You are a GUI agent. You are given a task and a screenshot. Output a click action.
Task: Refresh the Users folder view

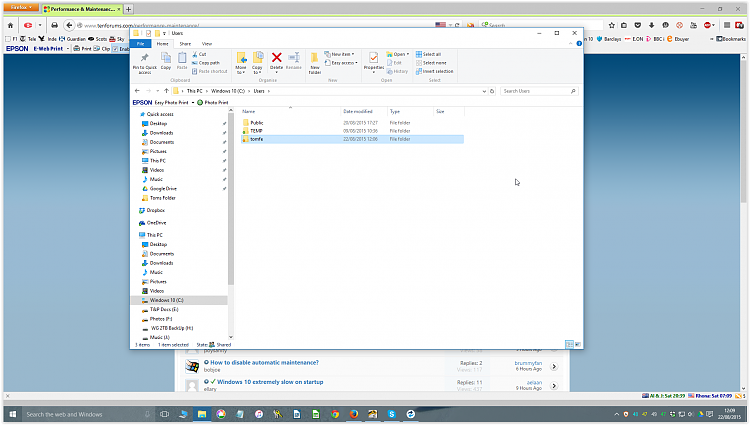tap(492, 91)
